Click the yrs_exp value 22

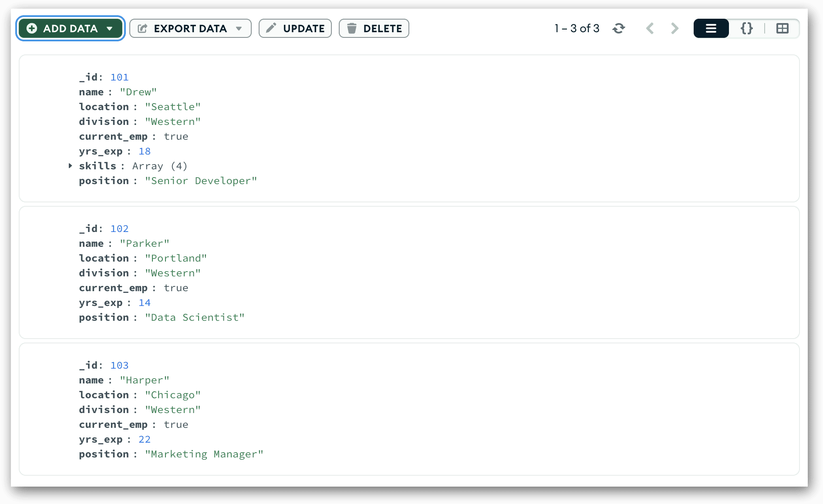(145, 440)
